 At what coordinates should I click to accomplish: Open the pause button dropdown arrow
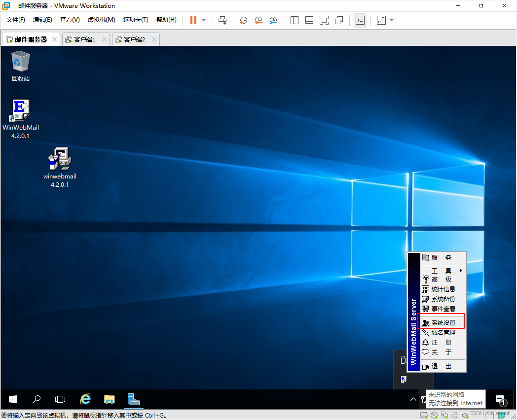coord(204,20)
